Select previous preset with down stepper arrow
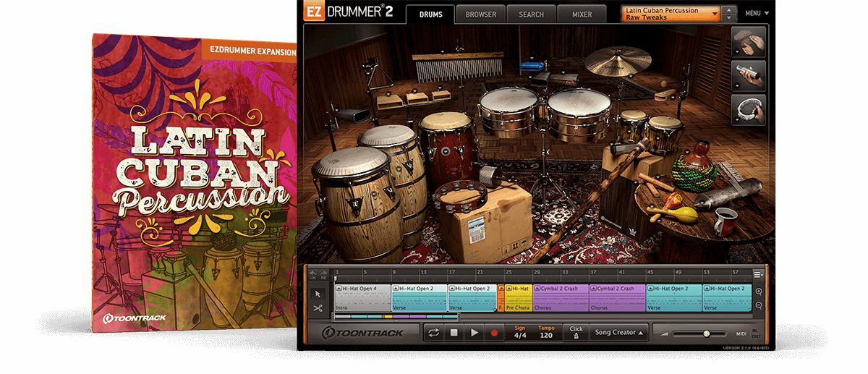 click(x=728, y=17)
